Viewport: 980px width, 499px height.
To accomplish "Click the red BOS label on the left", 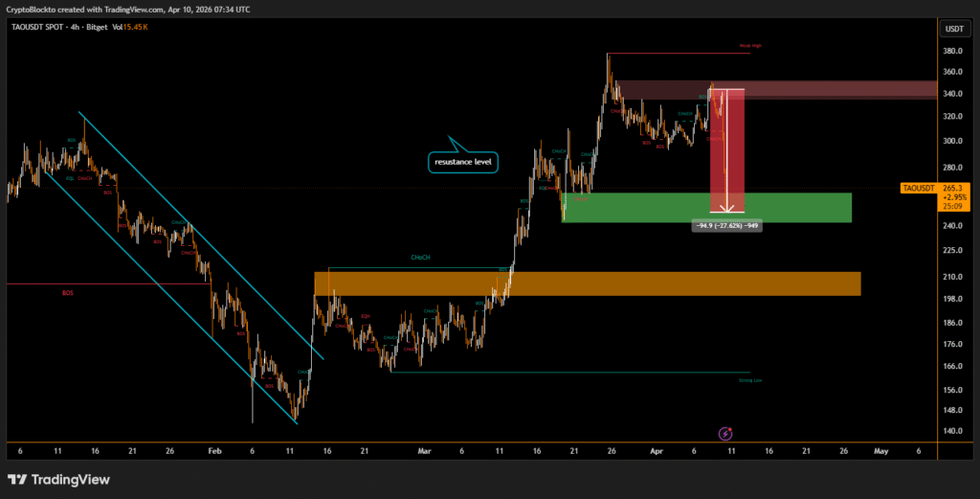I will click(67, 293).
